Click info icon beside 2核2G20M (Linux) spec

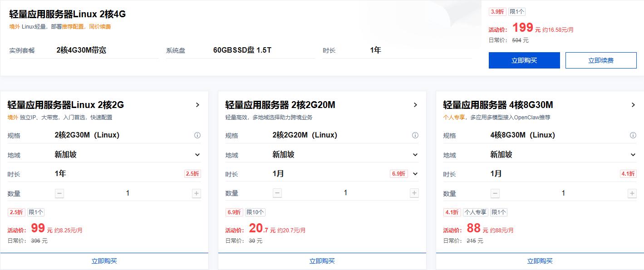pos(415,135)
